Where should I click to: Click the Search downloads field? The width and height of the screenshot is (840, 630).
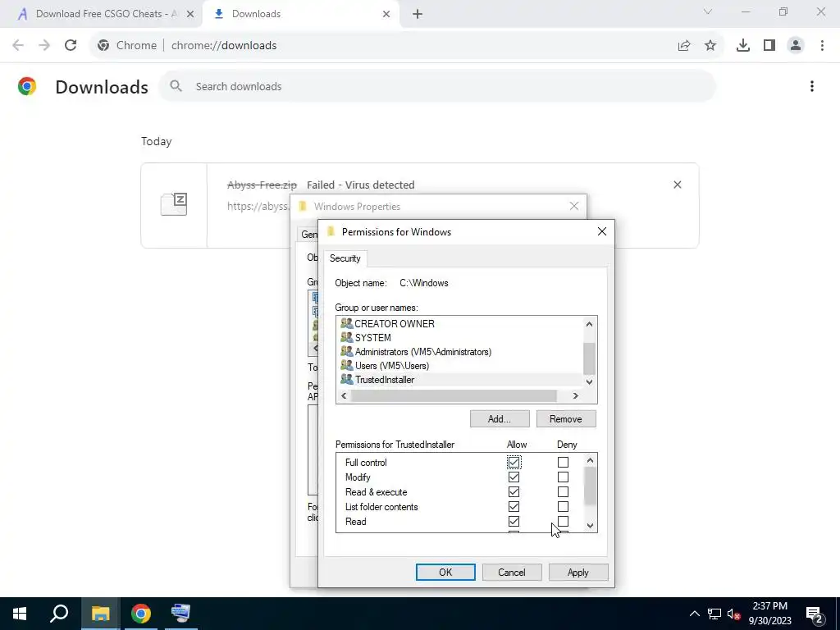click(x=437, y=86)
